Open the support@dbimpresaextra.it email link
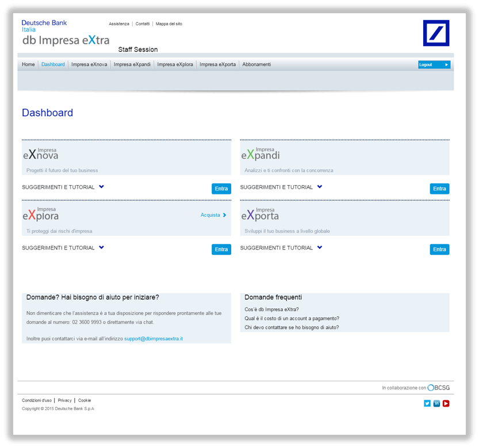Screen dimensions: 479x448 tap(154, 339)
